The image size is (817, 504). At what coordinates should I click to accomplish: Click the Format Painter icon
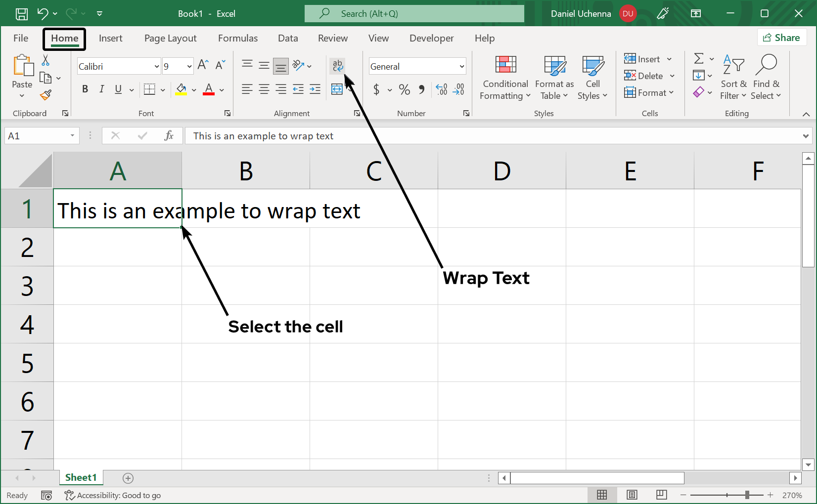tap(45, 95)
